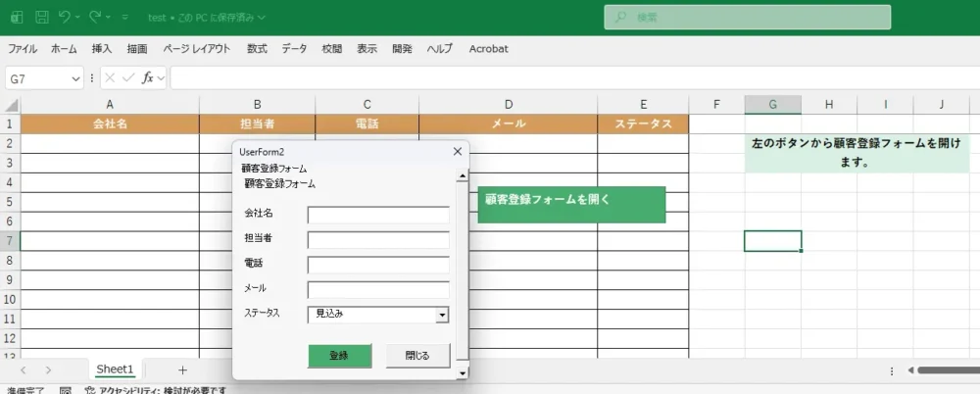Click the 顧客登録フォームを開く green button

571,205
